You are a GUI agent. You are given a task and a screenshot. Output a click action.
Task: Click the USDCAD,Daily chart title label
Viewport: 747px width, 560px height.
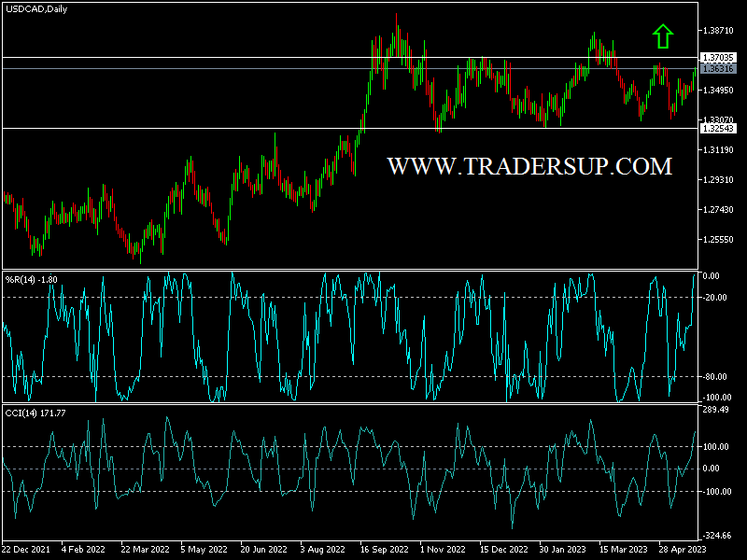pyautogui.click(x=36, y=9)
